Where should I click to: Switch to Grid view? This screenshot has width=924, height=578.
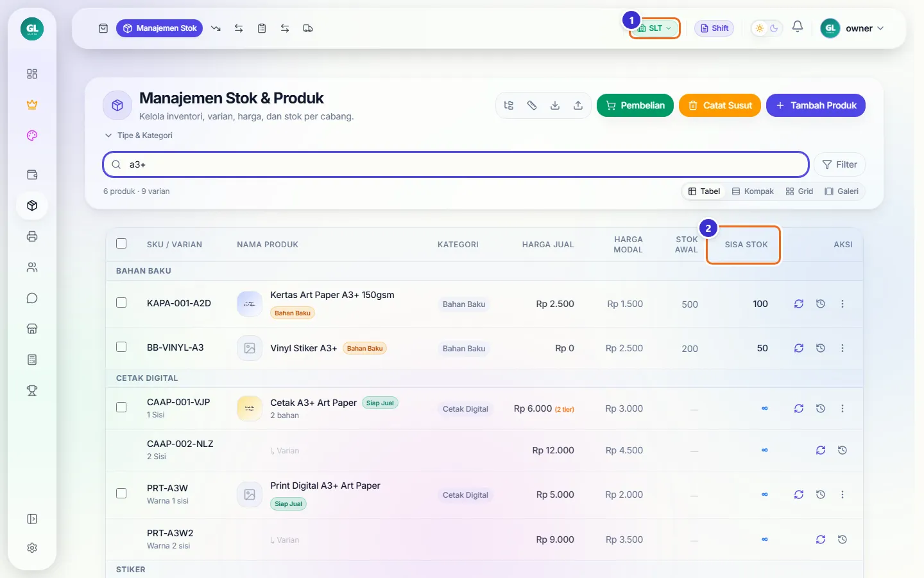pos(800,191)
